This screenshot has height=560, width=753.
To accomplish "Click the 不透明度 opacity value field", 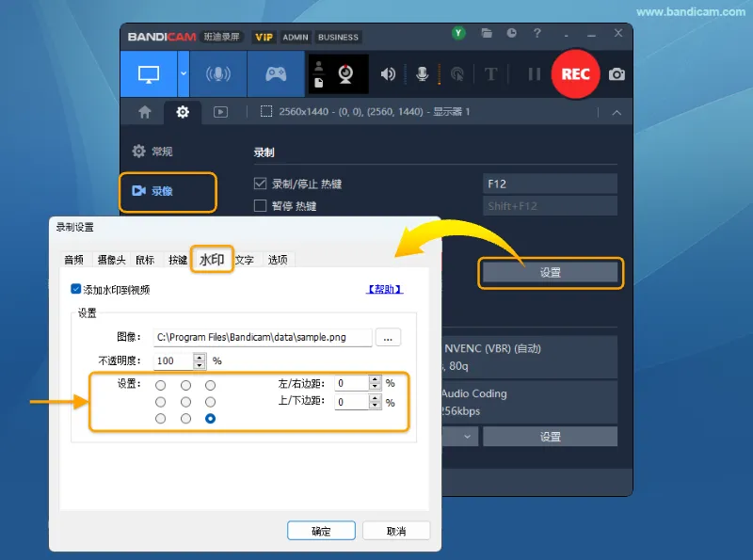I will (x=173, y=360).
